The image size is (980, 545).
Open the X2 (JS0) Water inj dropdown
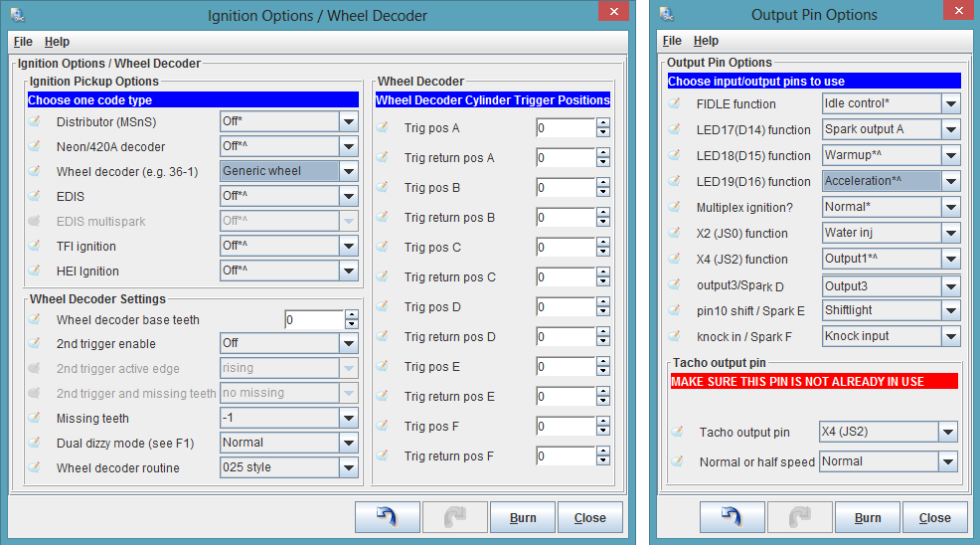[892, 233]
